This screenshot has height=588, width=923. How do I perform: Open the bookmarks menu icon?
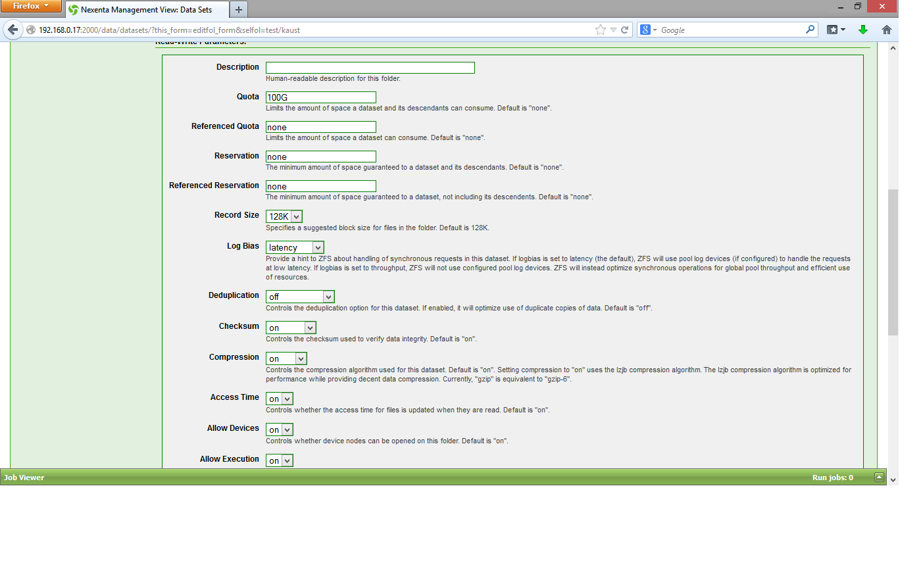point(836,30)
